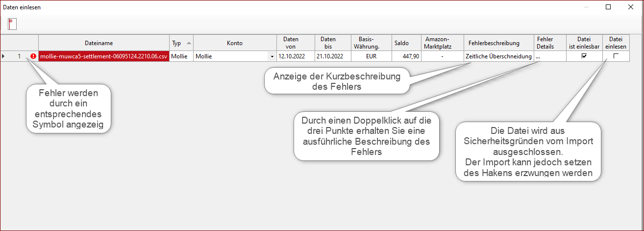644x231 pixels.
Task: Click the 'Datei einlesen' column header
Action: 616,43
